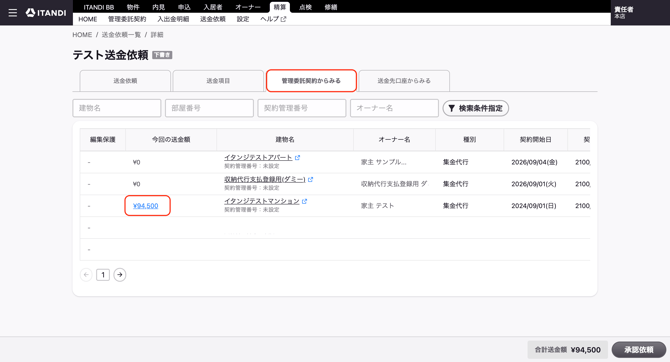The image size is (670, 362).
Task: Click the オーナー名 column header
Action: click(x=394, y=140)
